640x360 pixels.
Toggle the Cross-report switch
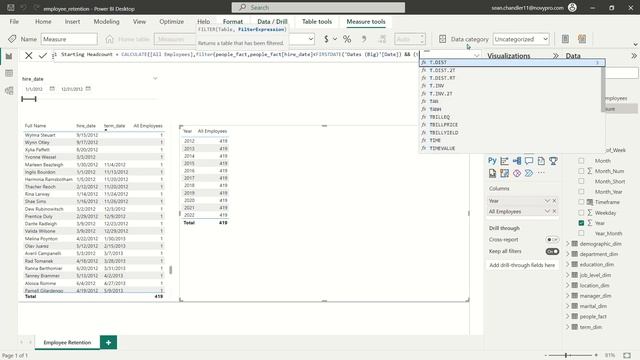click(x=552, y=240)
